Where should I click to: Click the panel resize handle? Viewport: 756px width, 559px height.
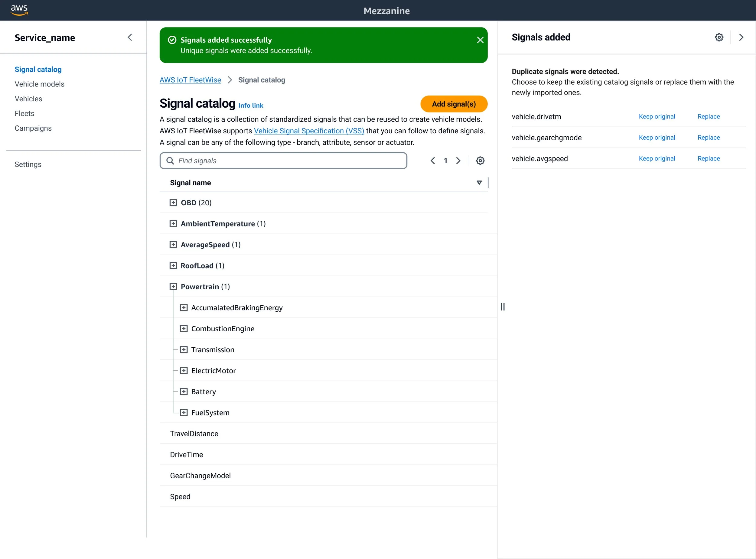pyautogui.click(x=503, y=307)
